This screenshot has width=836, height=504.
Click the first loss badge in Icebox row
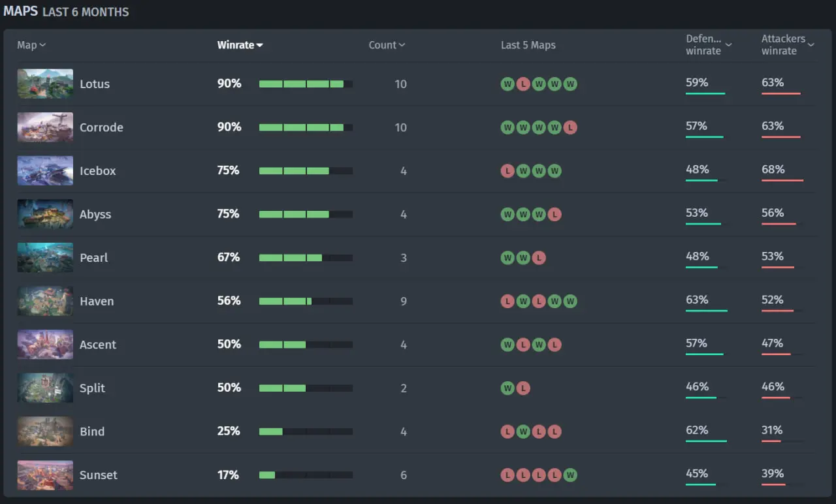(x=507, y=170)
